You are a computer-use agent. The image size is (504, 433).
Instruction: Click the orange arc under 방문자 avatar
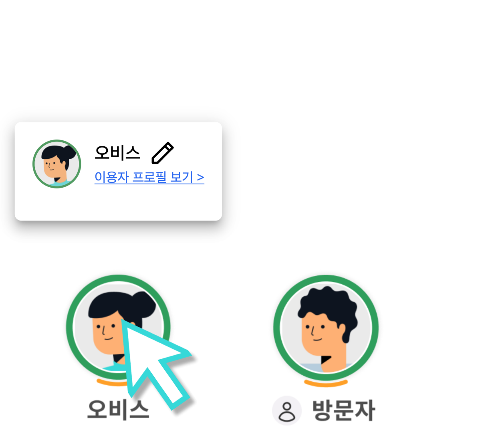[326, 384]
